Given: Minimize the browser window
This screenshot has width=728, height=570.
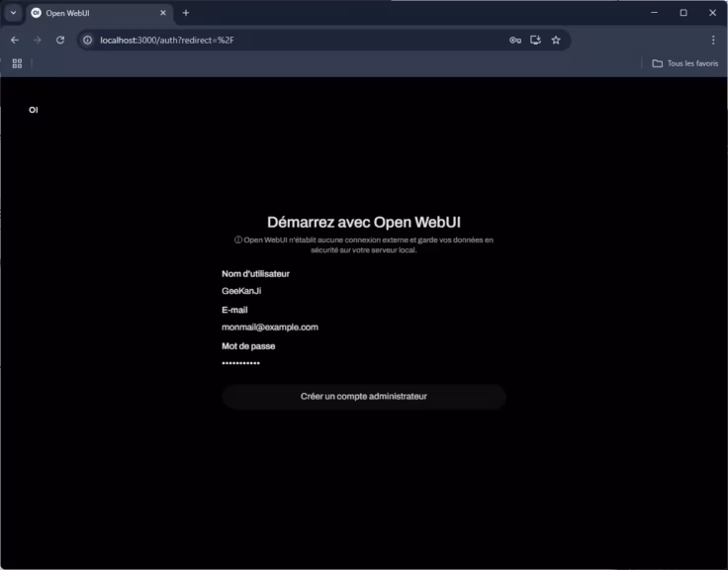Looking at the screenshot, I should pos(654,13).
